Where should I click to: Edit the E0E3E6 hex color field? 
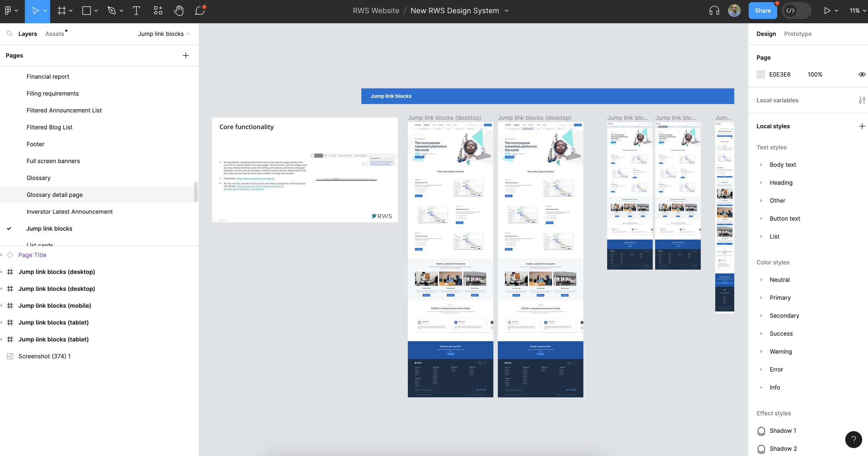pyautogui.click(x=779, y=75)
